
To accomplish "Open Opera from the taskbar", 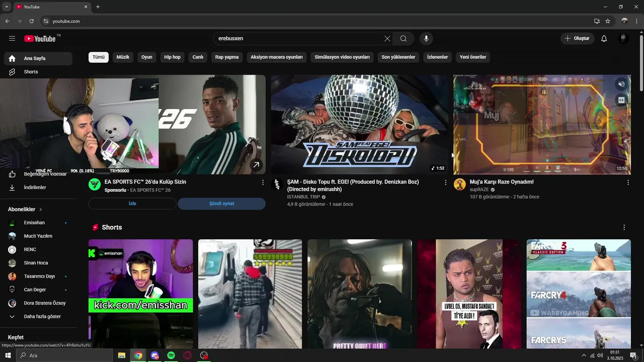I will [x=187, y=355].
